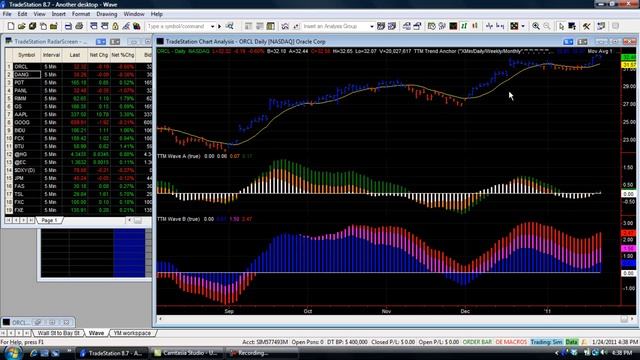Switch to Camtasia Studio in the taskbar
Image resolution: width=640 pixels, height=360 pixels.
pos(186,353)
